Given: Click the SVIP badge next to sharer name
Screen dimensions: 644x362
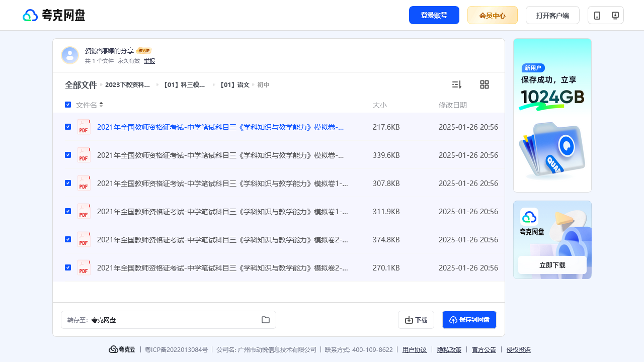Looking at the screenshot, I should [144, 51].
